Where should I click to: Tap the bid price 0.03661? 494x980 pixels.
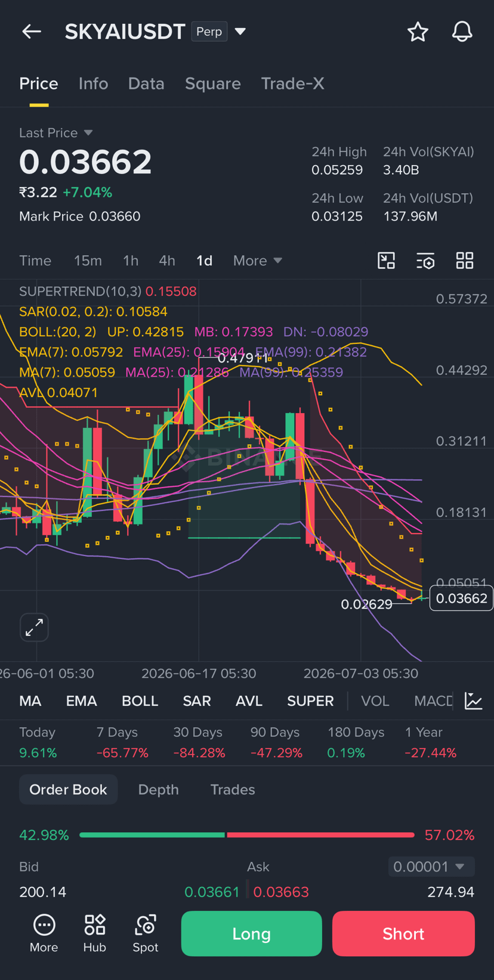(x=212, y=892)
